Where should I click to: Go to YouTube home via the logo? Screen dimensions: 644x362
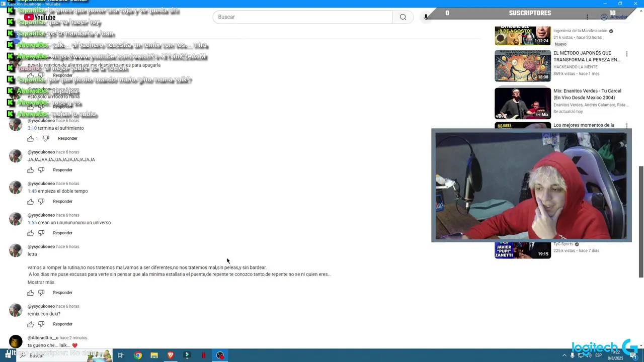(x=40, y=17)
